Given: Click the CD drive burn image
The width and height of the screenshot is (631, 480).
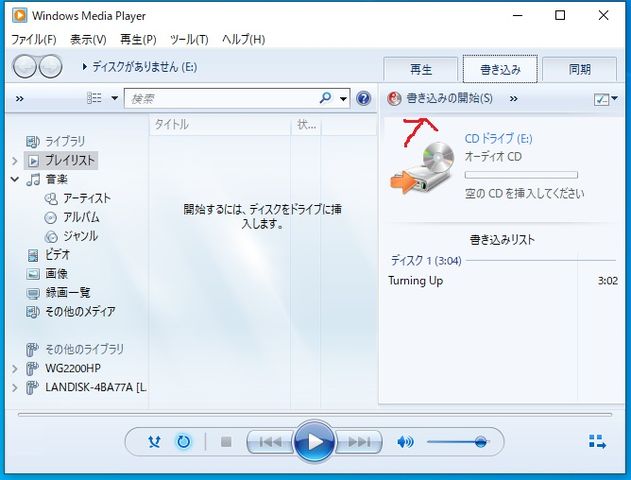Looking at the screenshot, I should pyautogui.click(x=423, y=168).
